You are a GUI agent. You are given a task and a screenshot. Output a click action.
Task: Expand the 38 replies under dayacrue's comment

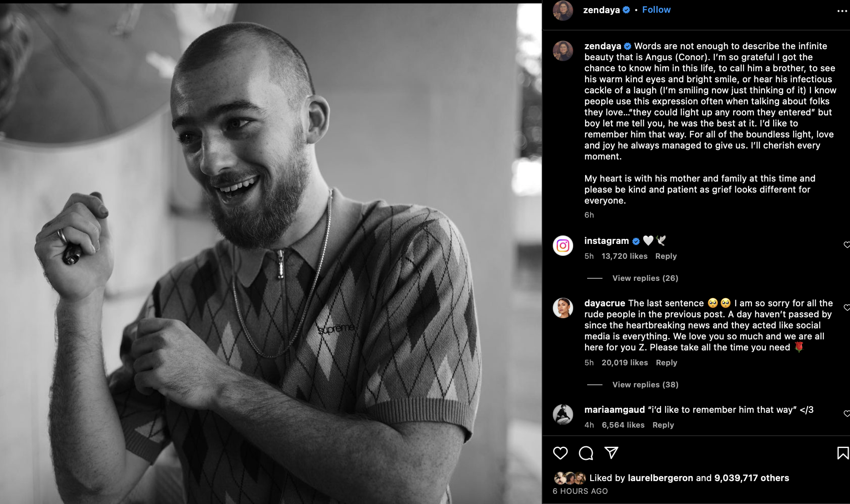point(645,385)
